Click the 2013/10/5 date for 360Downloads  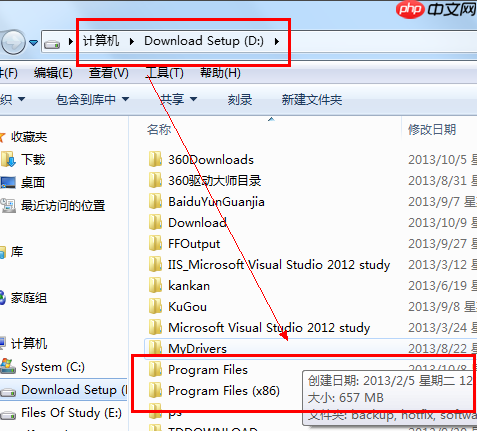(x=437, y=160)
